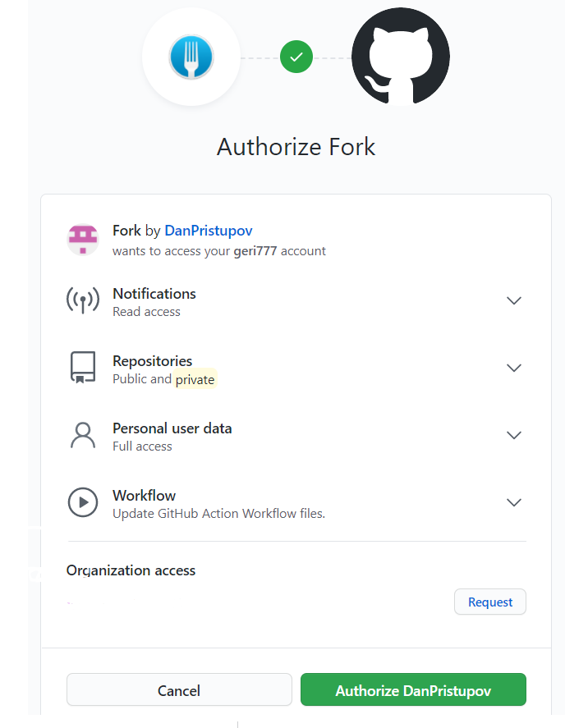Viewport: 565px width, 728px height.
Task: Expand the Notifications permission details
Action: point(514,300)
